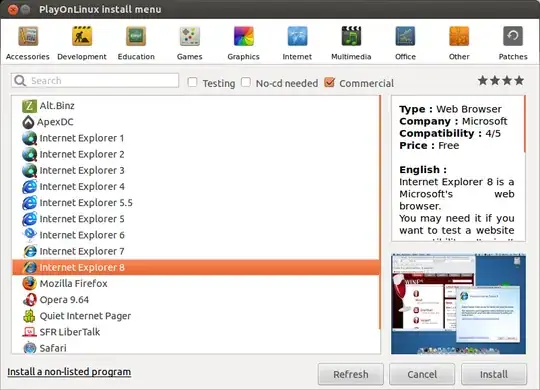The width and height of the screenshot is (540, 390).
Task: Enable the Testing checkbox
Action: (x=192, y=82)
